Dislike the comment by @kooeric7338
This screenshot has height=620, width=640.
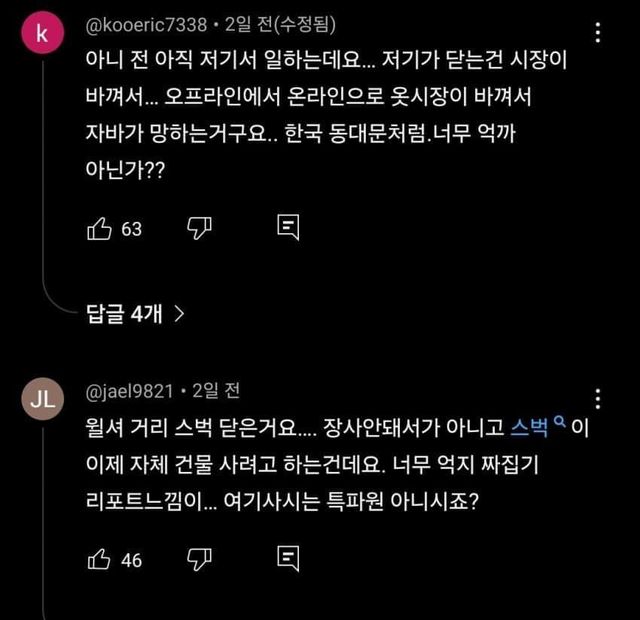[199, 228]
